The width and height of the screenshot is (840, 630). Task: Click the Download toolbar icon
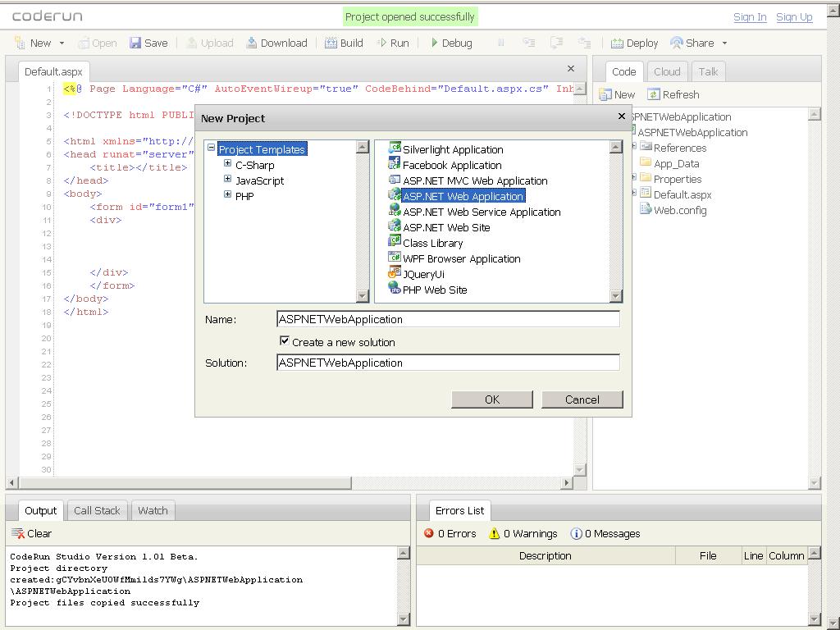(x=252, y=43)
